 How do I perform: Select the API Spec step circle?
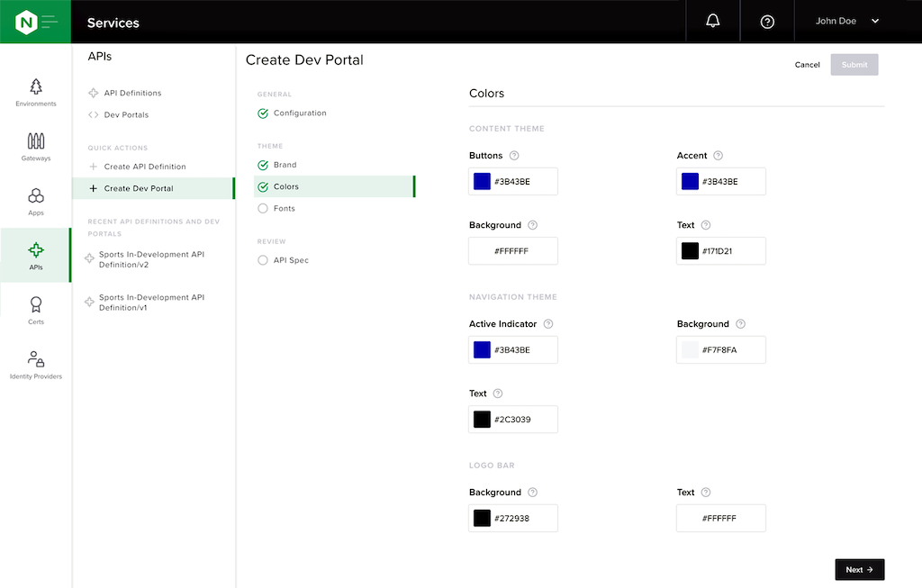coord(263,260)
